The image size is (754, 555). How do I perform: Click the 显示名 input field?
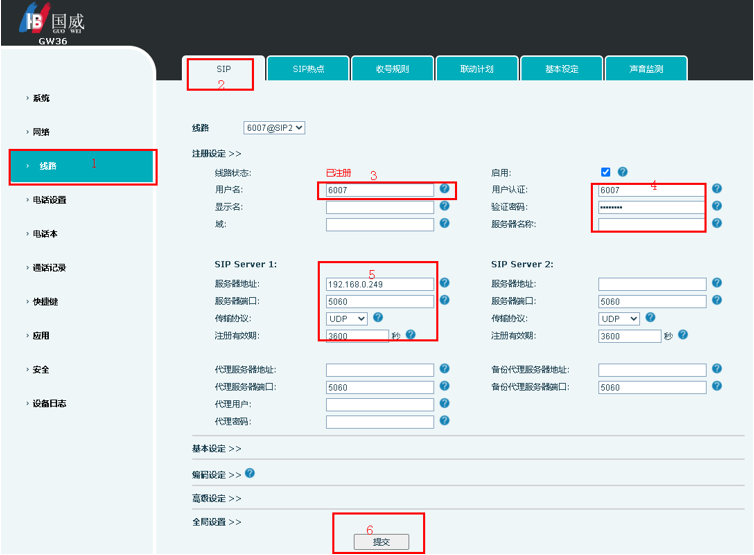(x=380, y=207)
